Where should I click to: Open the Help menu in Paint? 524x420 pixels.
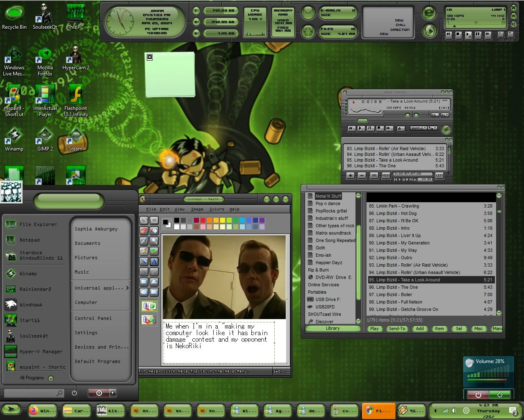234,209
